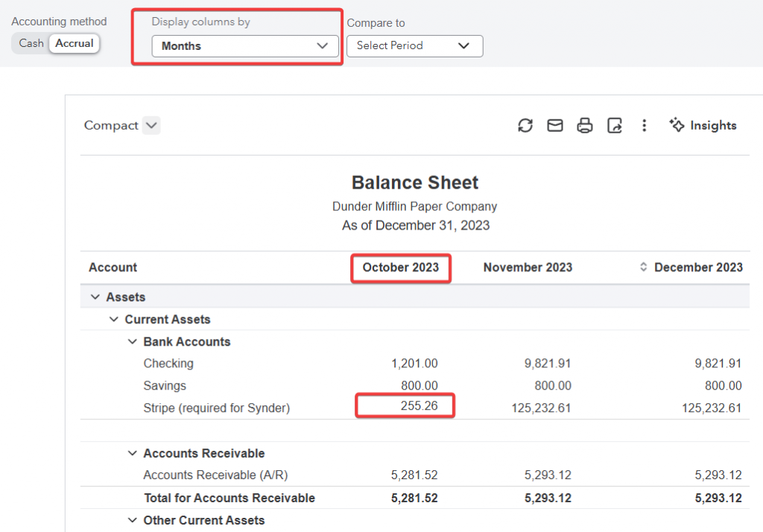Print the Balance Sheet report
This screenshot has width=763, height=532.
585,126
